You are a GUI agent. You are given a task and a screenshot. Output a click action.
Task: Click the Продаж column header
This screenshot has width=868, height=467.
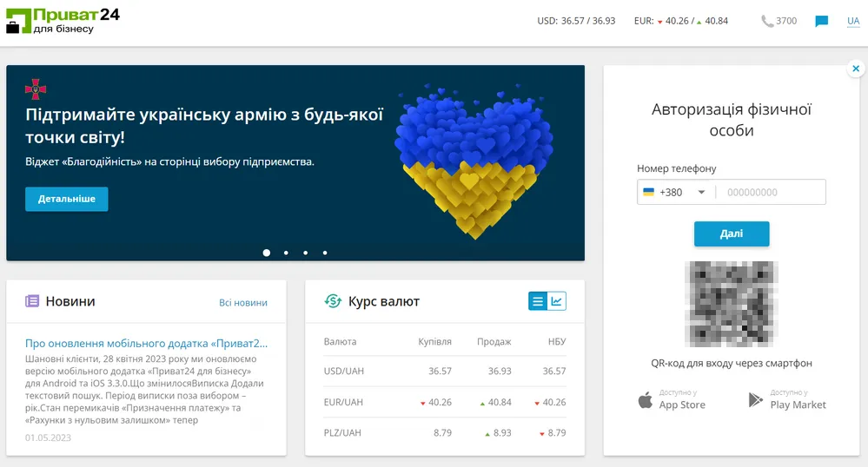pyautogui.click(x=494, y=341)
